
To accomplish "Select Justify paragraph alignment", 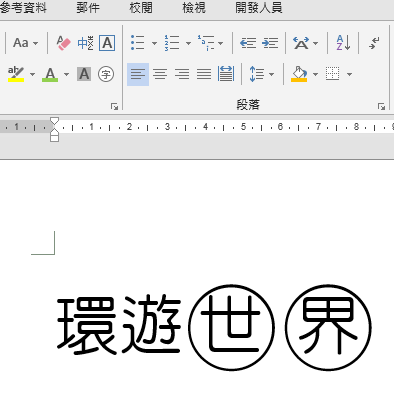I will (x=204, y=74).
